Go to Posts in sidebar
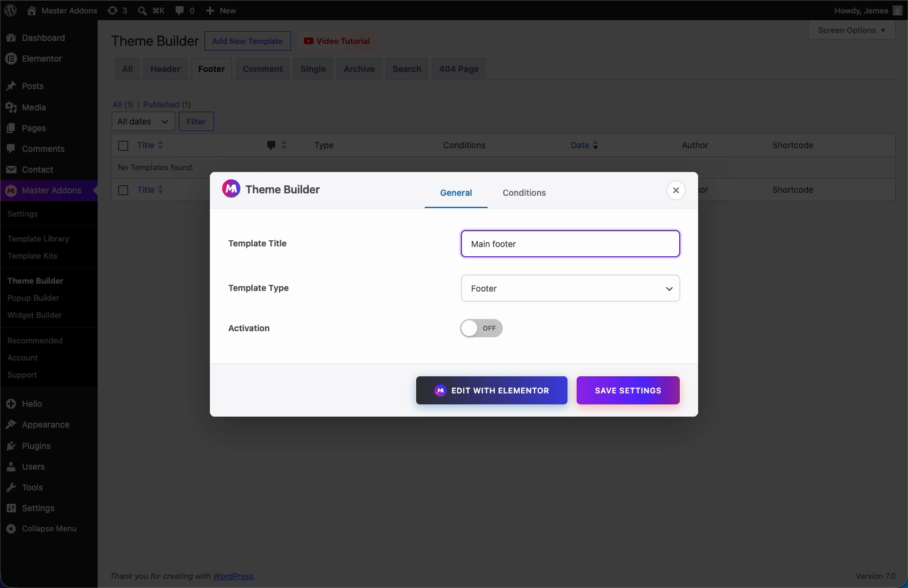This screenshot has width=908, height=588. click(49, 86)
